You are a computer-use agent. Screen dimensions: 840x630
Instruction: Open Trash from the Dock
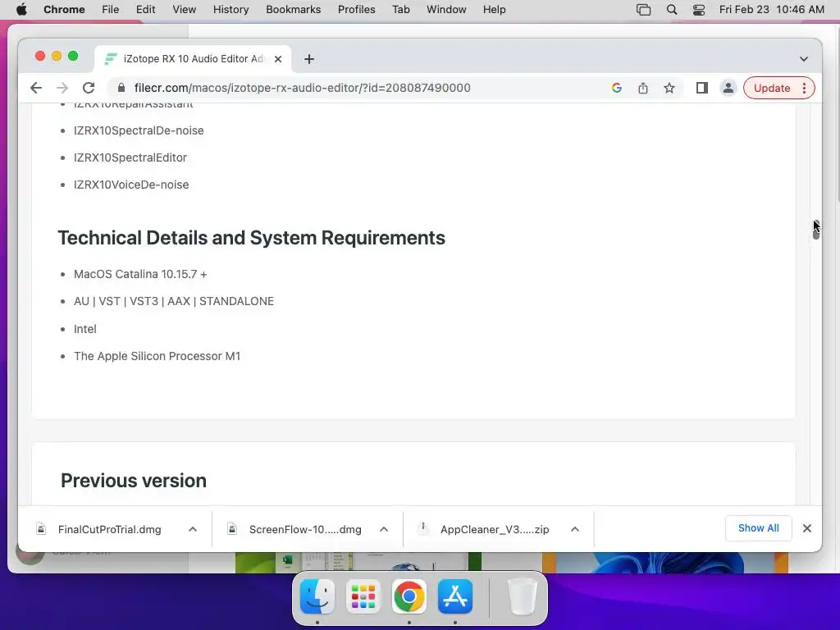tap(523, 596)
